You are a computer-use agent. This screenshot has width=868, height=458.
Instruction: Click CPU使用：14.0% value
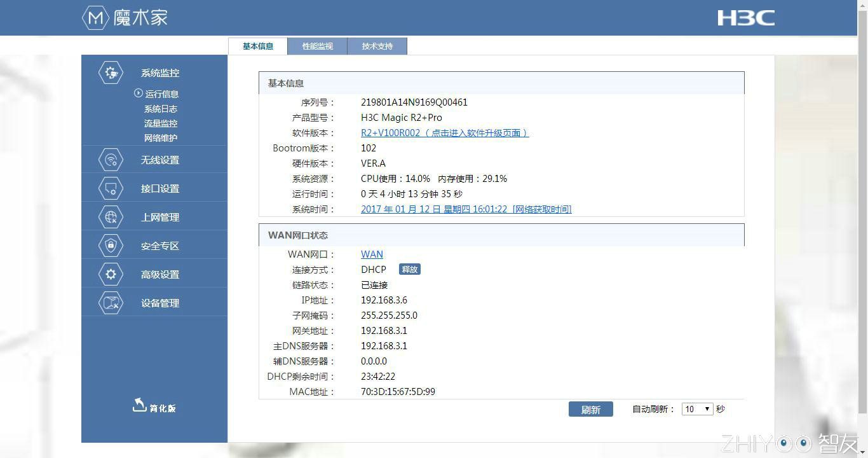395,179
